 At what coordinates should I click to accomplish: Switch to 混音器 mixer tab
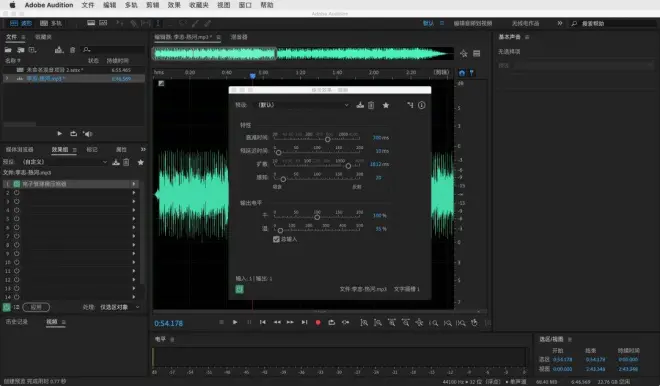click(239, 37)
